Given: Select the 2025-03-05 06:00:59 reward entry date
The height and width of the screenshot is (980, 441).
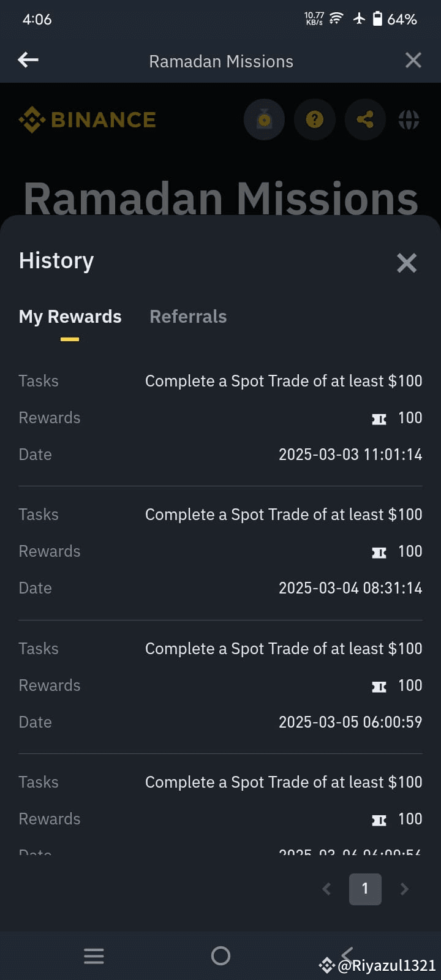Looking at the screenshot, I should [350, 722].
